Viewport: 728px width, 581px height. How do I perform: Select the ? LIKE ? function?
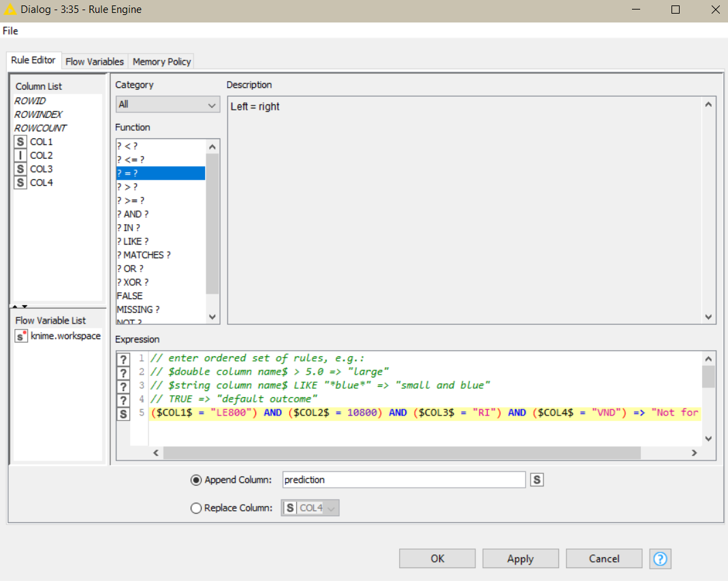[133, 241]
